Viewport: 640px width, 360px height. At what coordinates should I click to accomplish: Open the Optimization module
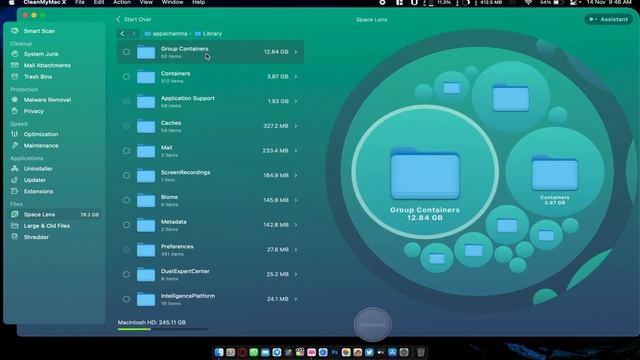[41, 134]
